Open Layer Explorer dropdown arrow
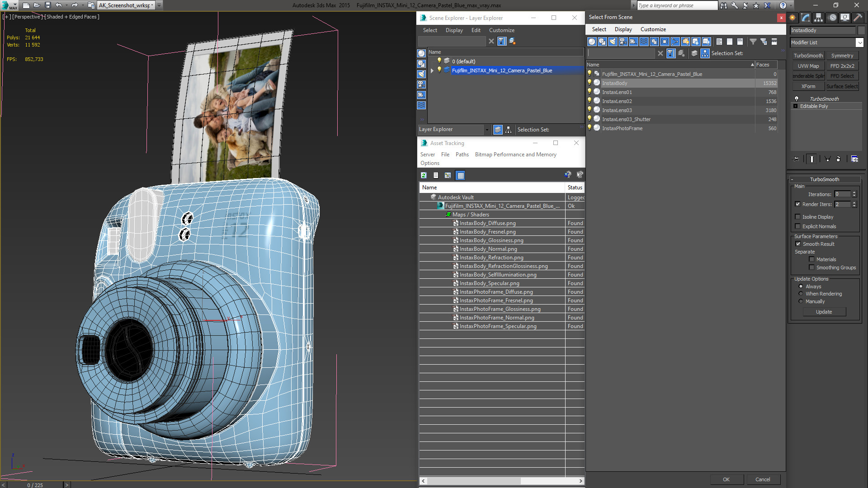This screenshot has width=868, height=488. 487,130
